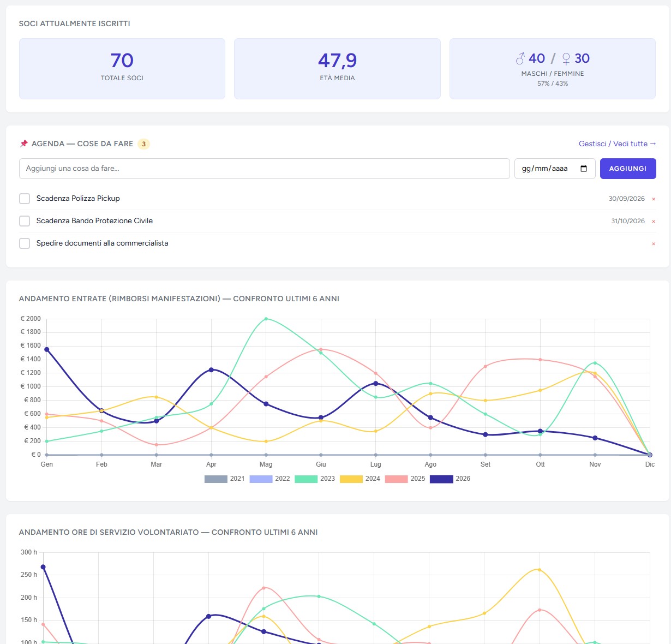
Task: Toggle 2022 series in entrate legend
Action: point(269,479)
